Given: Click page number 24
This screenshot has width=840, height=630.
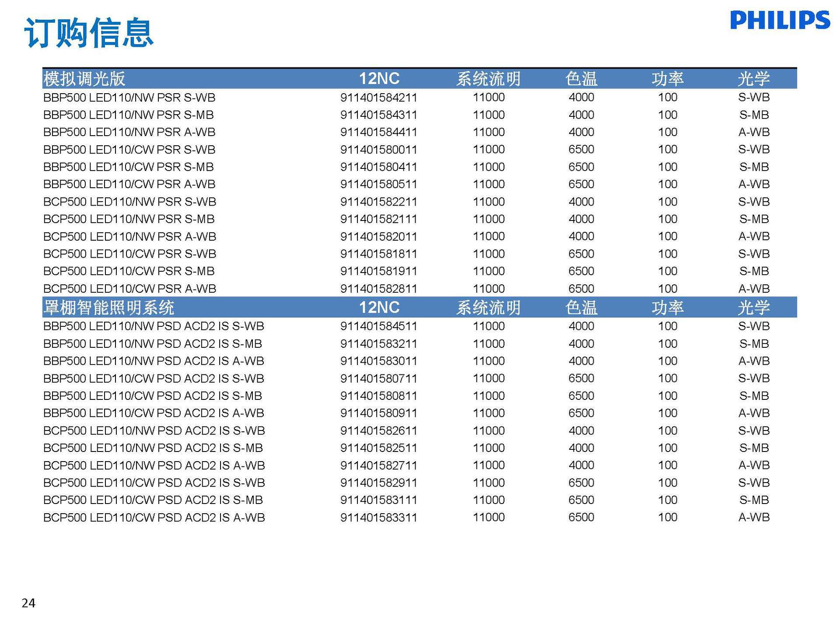Looking at the screenshot, I should coord(28,603).
